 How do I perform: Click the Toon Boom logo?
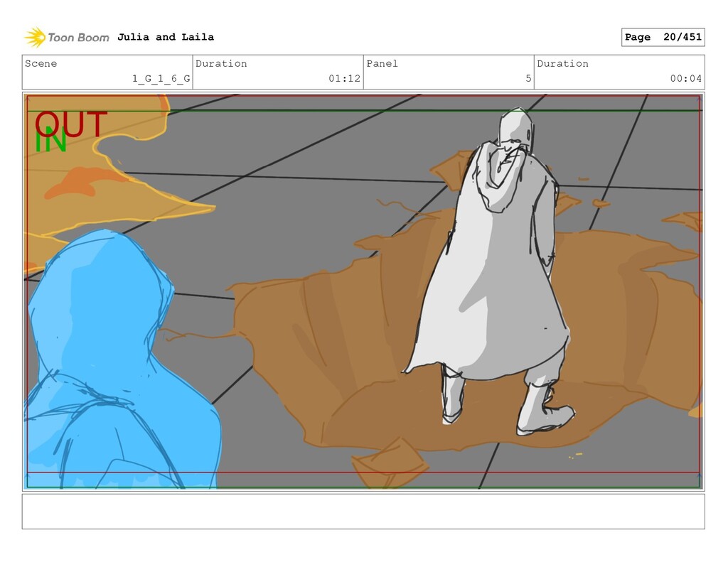[x=66, y=38]
